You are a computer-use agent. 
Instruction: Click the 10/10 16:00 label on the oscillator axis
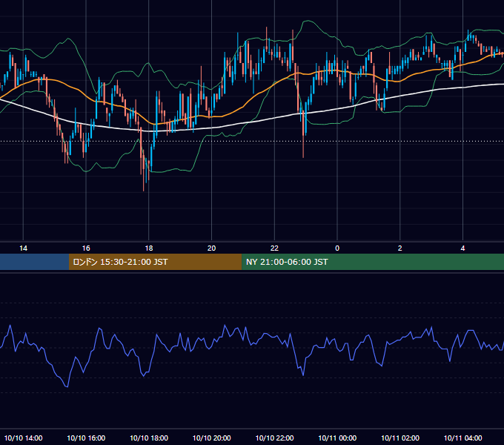coord(86,438)
